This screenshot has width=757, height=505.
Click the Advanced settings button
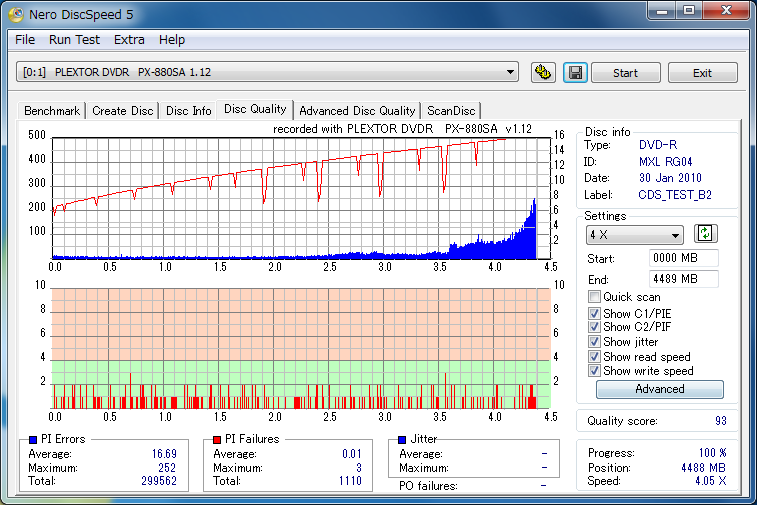coord(660,389)
